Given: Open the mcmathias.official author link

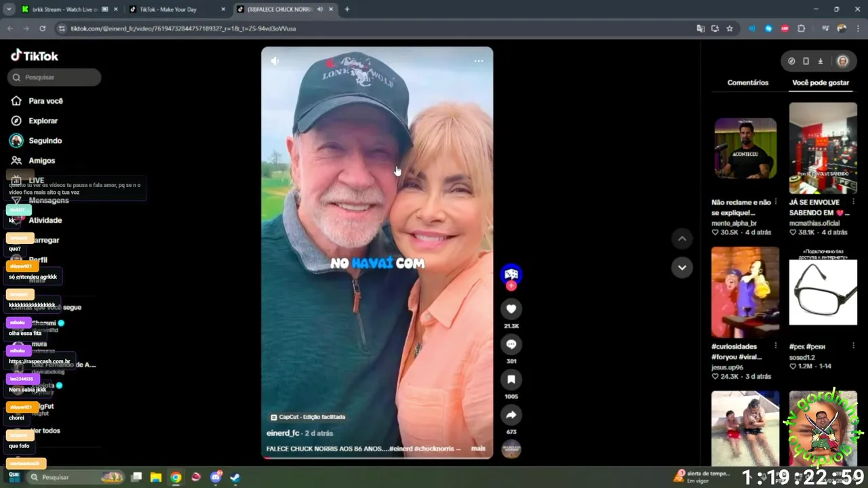Looking at the screenshot, I should click(x=814, y=223).
